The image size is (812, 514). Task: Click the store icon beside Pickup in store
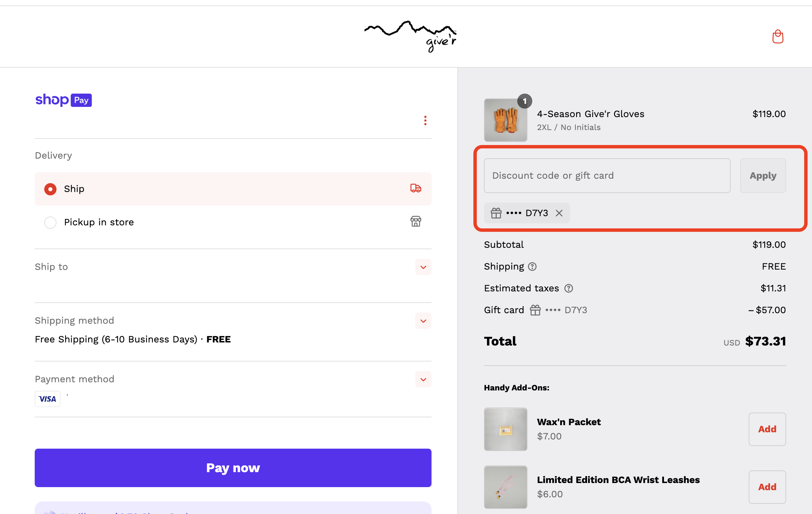pyautogui.click(x=416, y=222)
